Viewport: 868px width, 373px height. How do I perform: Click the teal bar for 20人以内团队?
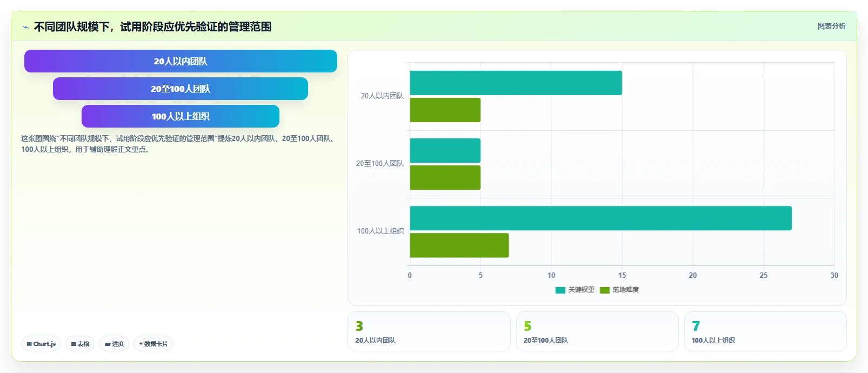[x=516, y=83]
